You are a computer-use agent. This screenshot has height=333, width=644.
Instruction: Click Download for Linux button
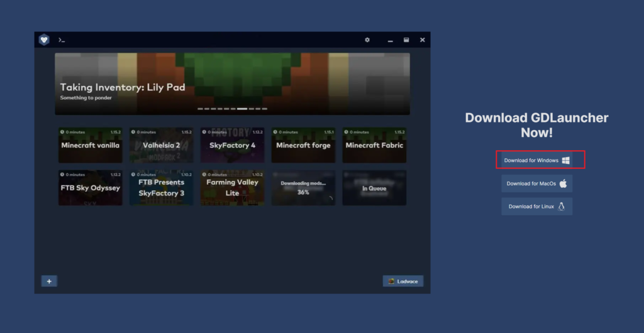[536, 206]
